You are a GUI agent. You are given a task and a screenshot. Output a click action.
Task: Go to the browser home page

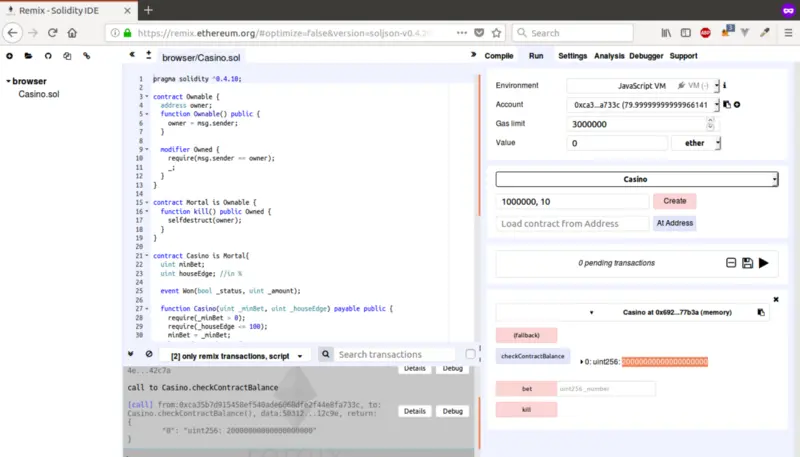click(x=72, y=33)
